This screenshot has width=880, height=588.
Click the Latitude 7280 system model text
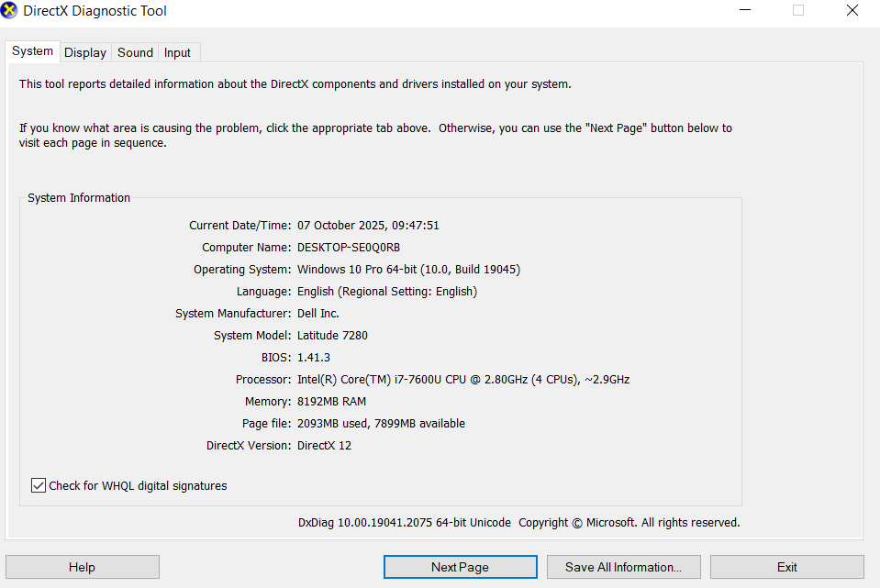point(332,336)
